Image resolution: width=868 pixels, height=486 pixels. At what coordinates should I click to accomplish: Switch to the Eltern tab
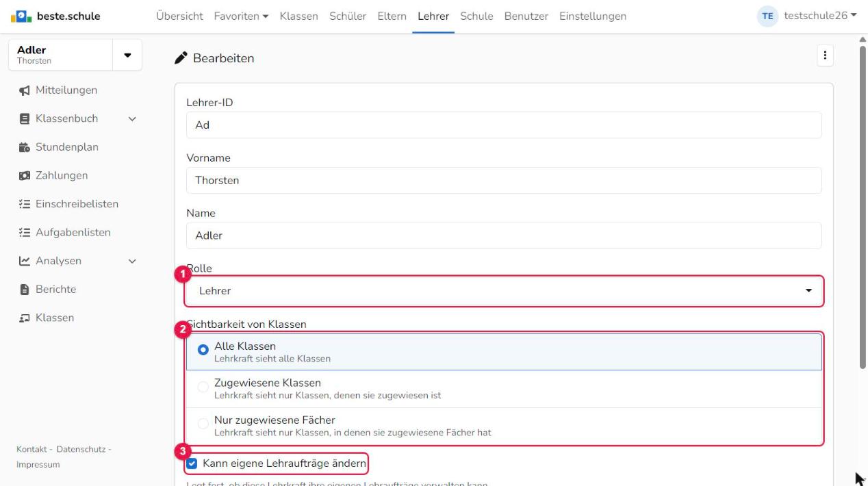392,16
